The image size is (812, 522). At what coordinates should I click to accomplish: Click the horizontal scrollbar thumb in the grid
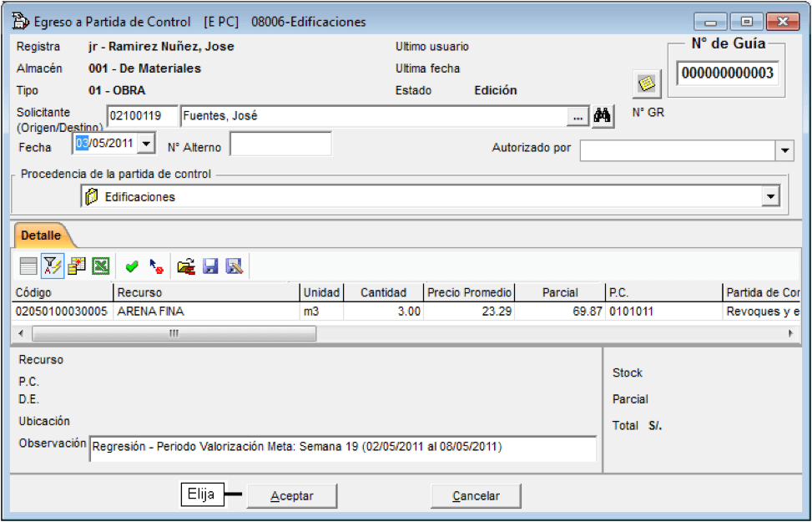point(174,333)
